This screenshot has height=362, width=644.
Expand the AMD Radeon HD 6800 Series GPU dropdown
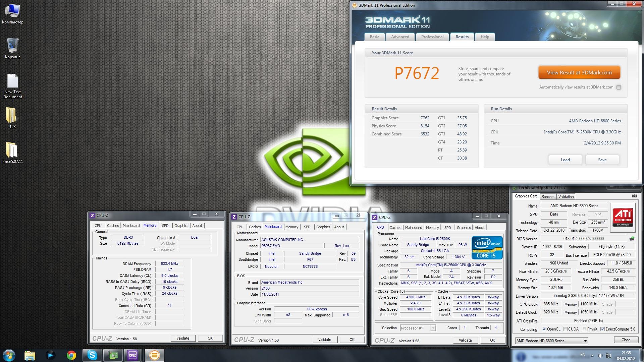585,341
